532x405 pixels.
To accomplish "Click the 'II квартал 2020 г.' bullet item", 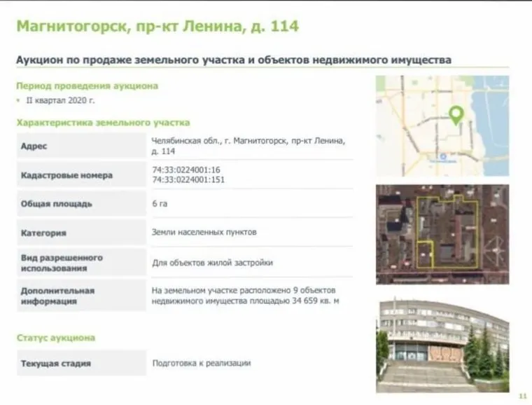I will click(x=55, y=101).
